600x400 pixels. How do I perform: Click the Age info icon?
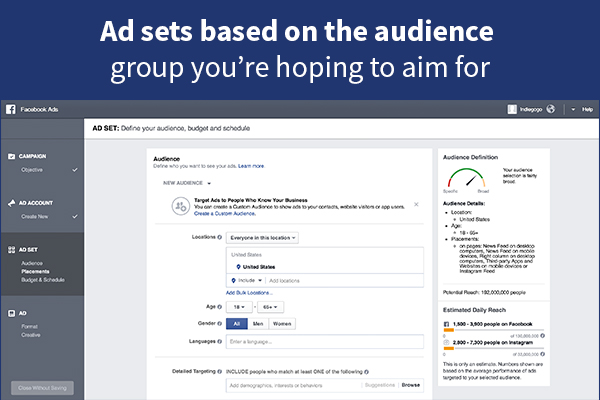(x=220, y=307)
